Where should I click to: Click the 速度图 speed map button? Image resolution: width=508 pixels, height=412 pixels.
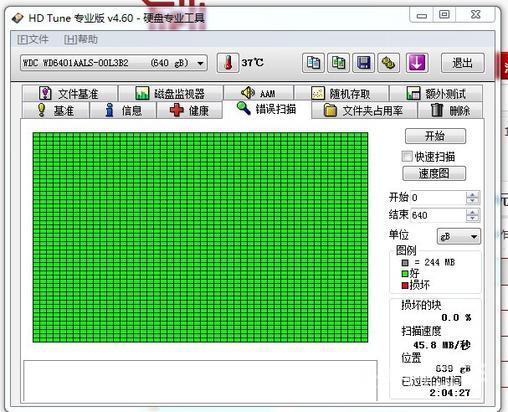(434, 174)
